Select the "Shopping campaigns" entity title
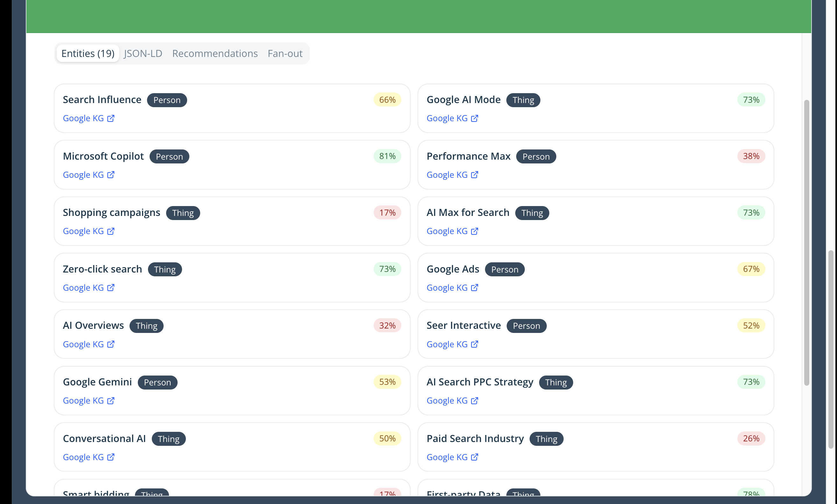Image resolution: width=837 pixels, height=504 pixels. (111, 212)
